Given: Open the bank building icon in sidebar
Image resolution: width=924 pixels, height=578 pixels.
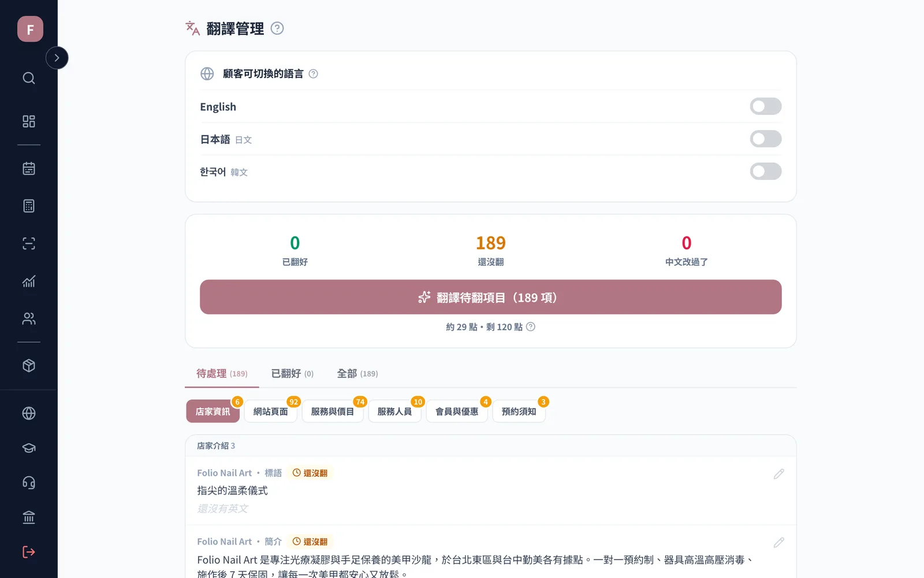Looking at the screenshot, I should (29, 517).
